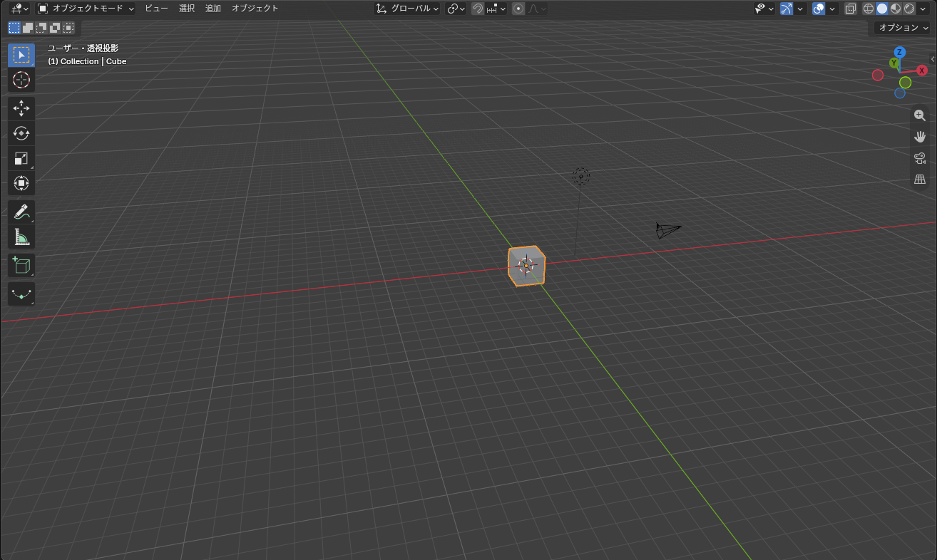Click the hand pan view icon

tap(920, 137)
